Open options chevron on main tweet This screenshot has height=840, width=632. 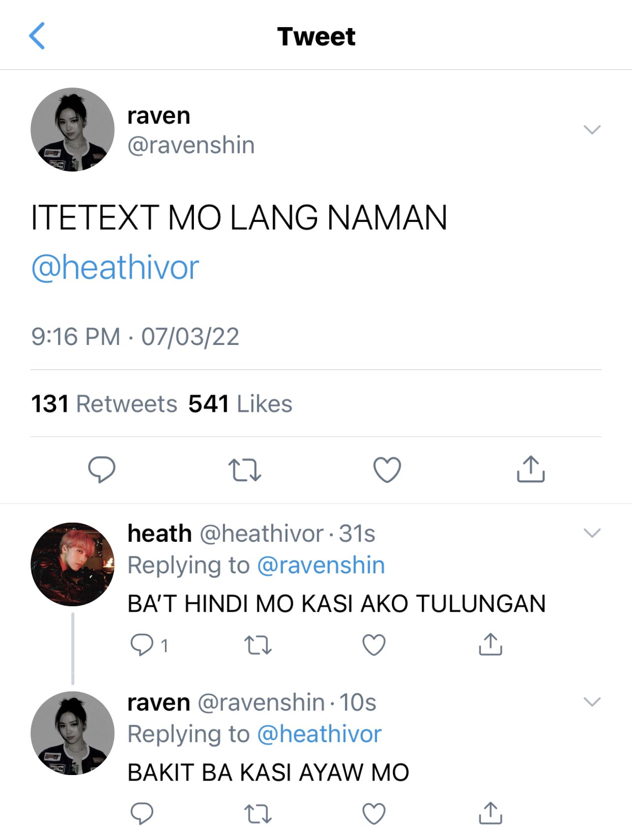(592, 129)
